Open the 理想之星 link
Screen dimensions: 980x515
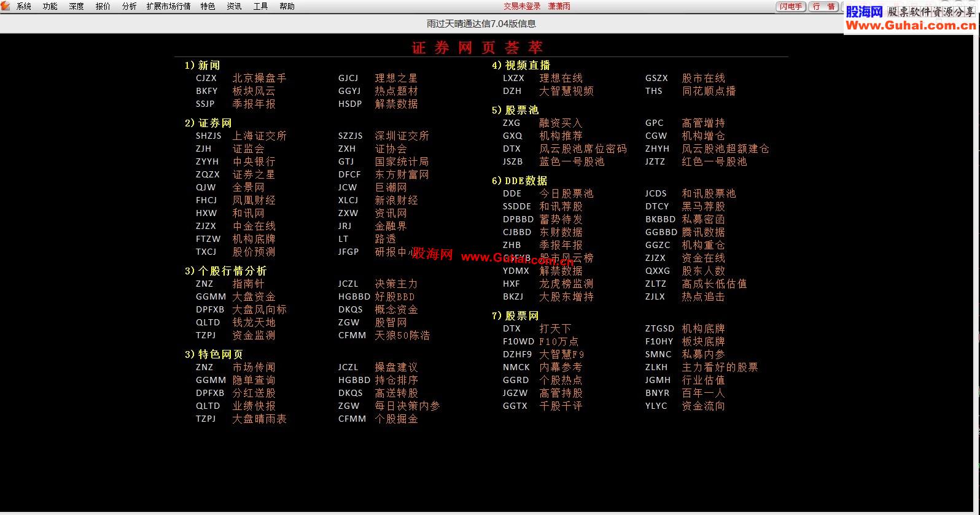(397, 78)
